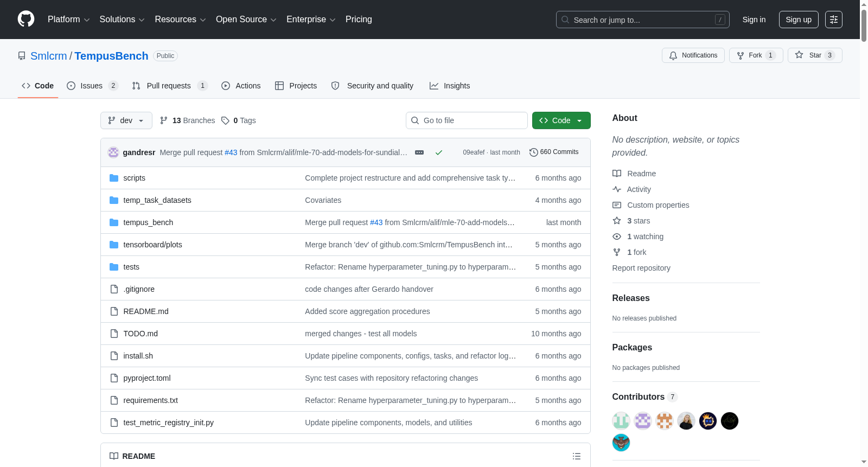Switch to the Insights tab
Viewport: 868px width, 467px height.
click(x=450, y=86)
